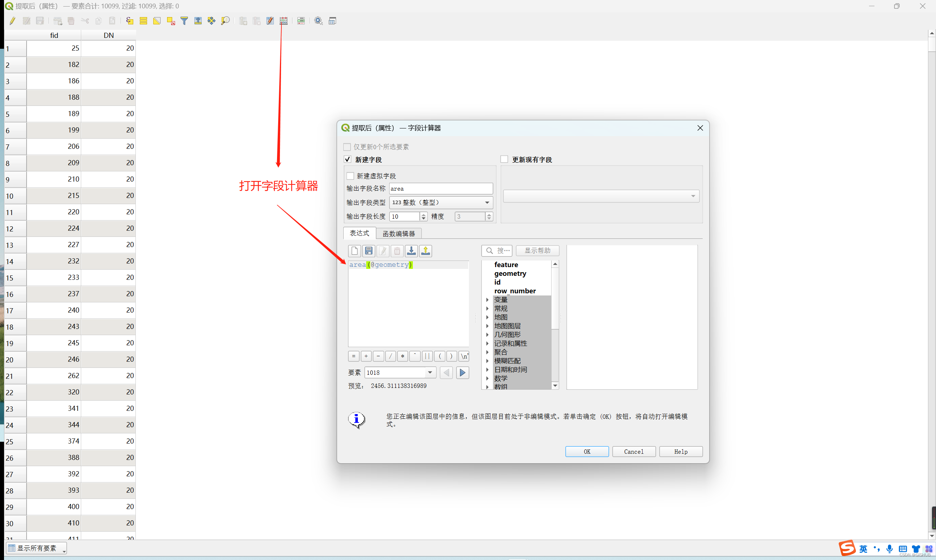Select the 表达式 tab

(x=359, y=233)
